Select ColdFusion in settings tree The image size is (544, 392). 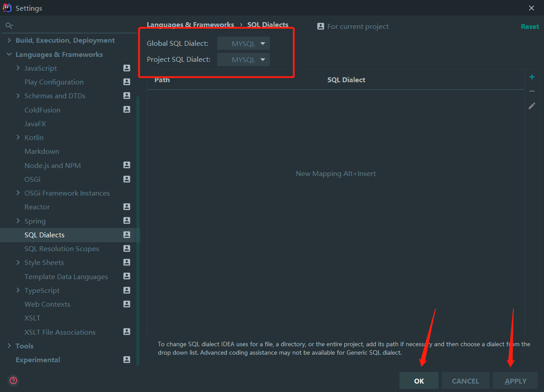click(42, 110)
